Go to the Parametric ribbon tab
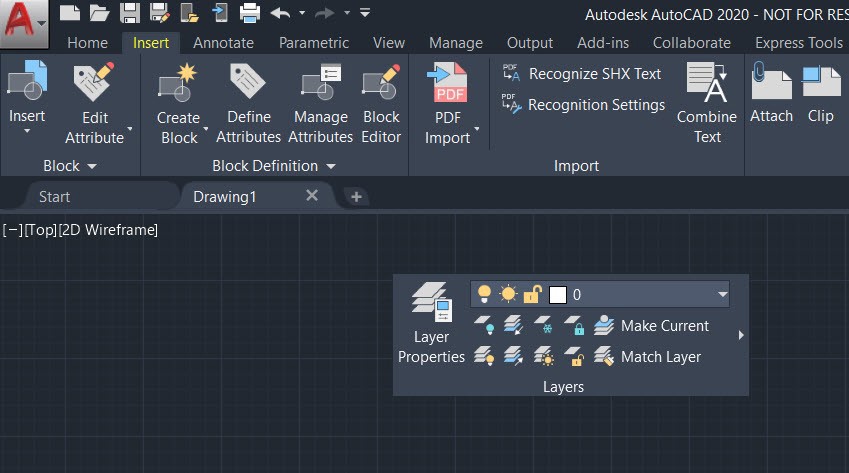This screenshot has height=473, width=849. (314, 43)
